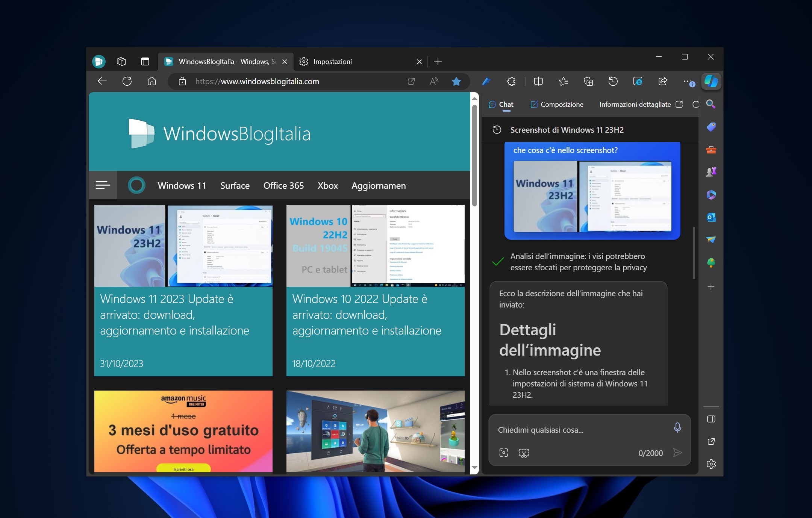Refresh the Copilot pane
Viewport: 812px width, 518px height.
(695, 105)
